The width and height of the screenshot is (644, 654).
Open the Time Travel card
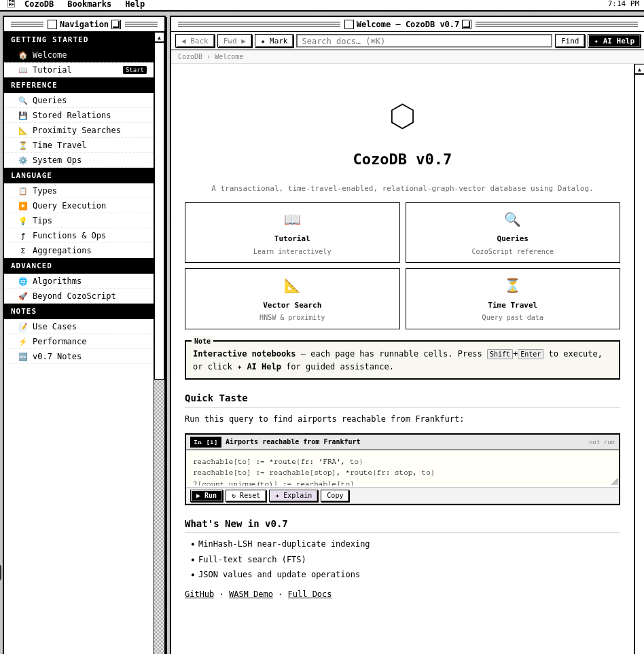point(513,299)
